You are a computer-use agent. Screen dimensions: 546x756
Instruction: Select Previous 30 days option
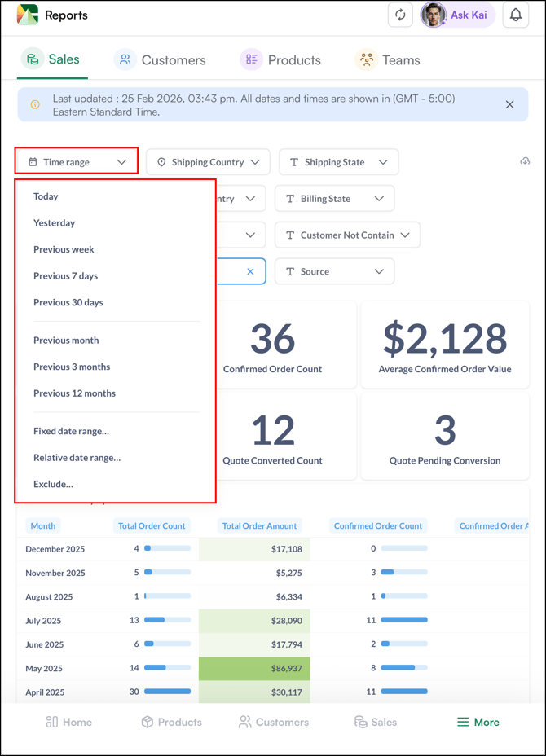pyautogui.click(x=68, y=302)
